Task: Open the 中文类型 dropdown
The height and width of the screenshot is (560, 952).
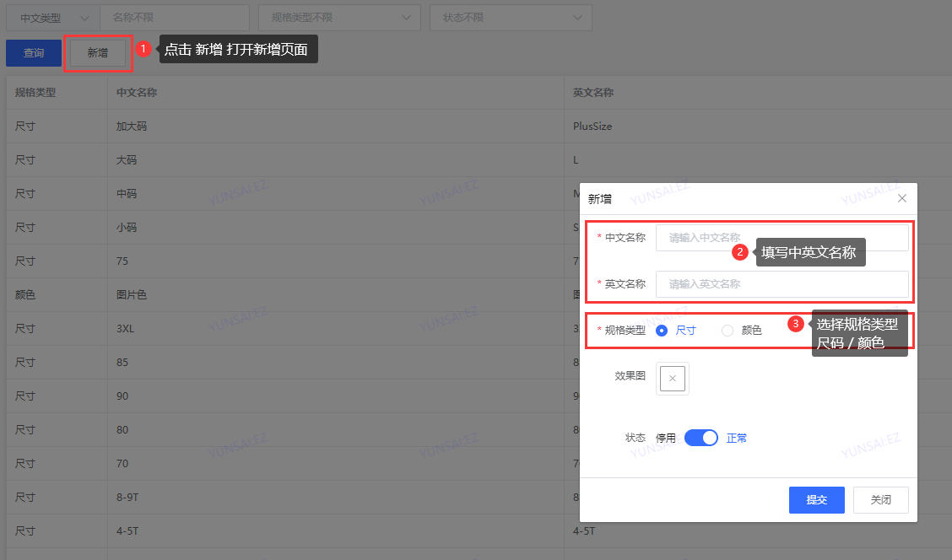Action: pyautogui.click(x=52, y=18)
